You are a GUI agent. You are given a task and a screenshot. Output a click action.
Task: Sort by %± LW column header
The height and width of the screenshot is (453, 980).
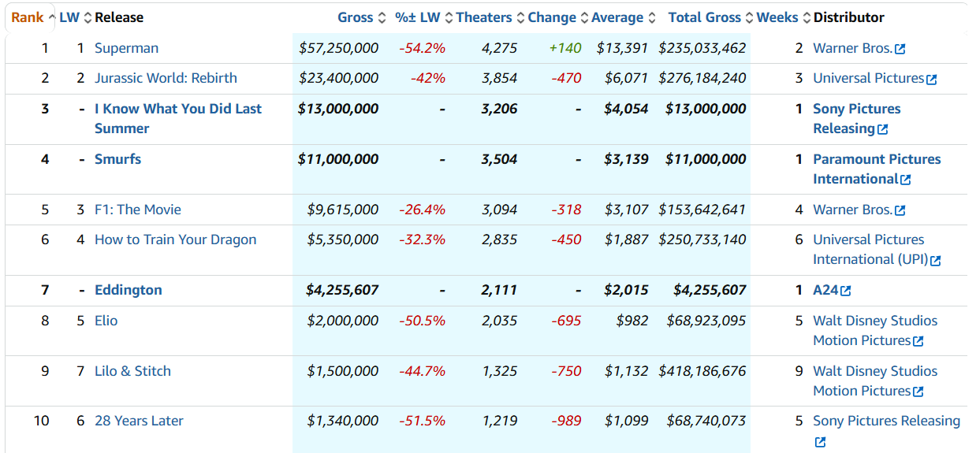[418, 17]
